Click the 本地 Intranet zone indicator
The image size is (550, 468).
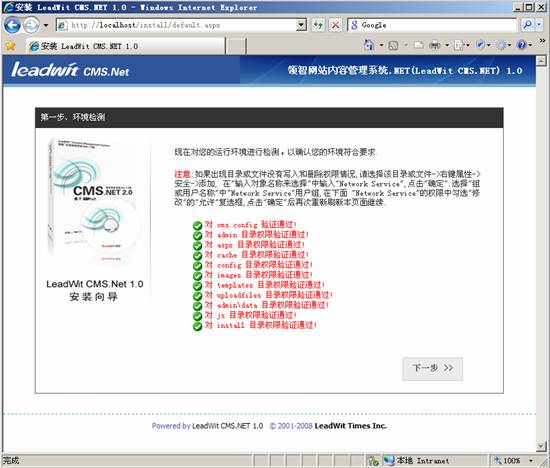tap(416, 460)
